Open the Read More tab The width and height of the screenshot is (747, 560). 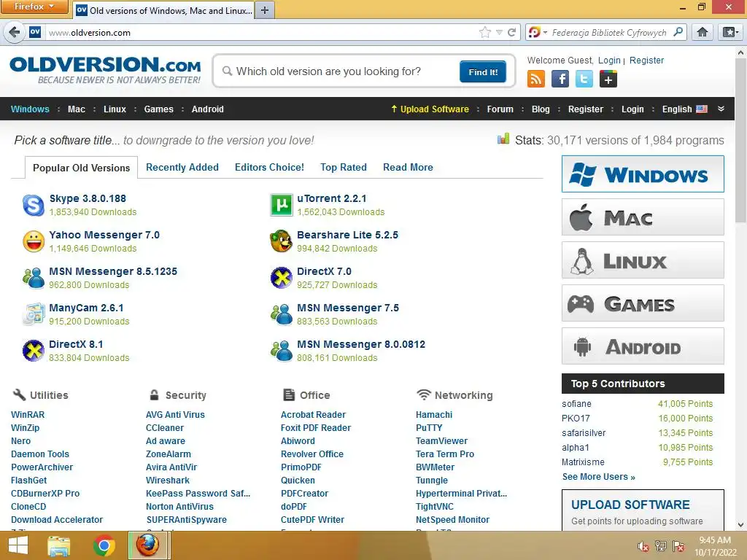[408, 167]
